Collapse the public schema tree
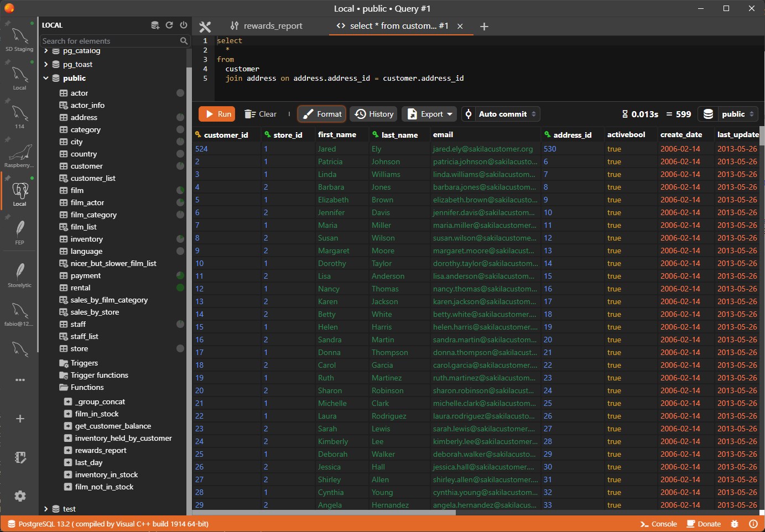The image size is (765, 532). point(46,79)
